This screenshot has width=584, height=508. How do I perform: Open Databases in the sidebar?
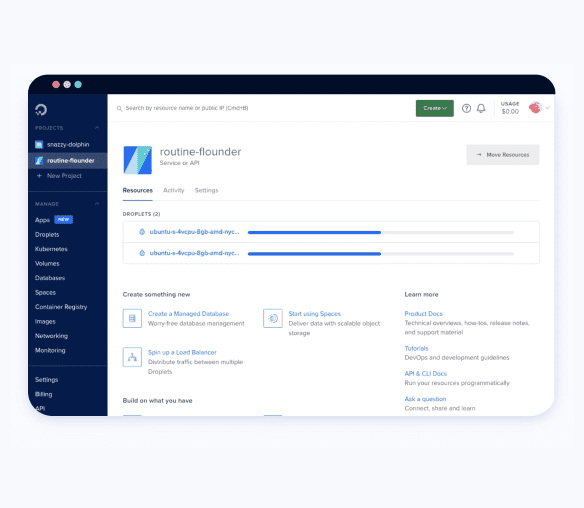click(x=50, y=278)
